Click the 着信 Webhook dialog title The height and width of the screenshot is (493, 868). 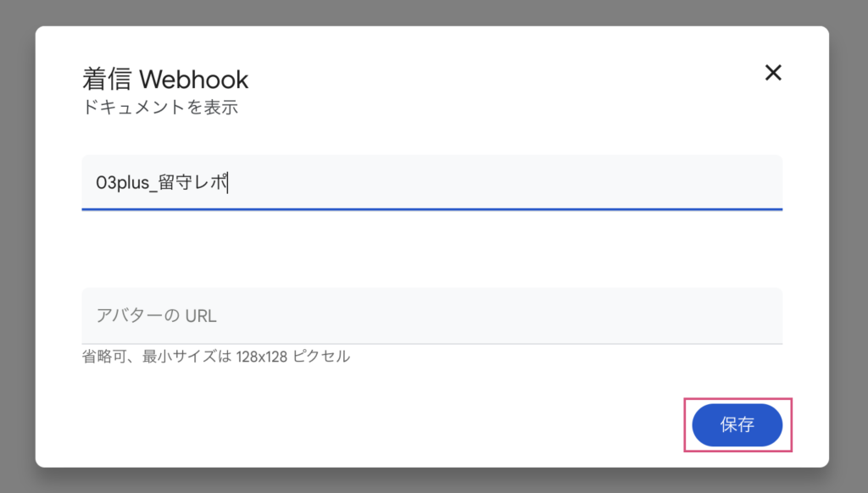click(165, 80)
